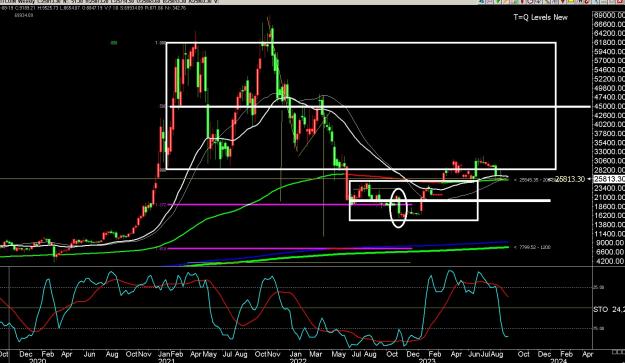Click the T=Q Levels New label

point(540,17)
